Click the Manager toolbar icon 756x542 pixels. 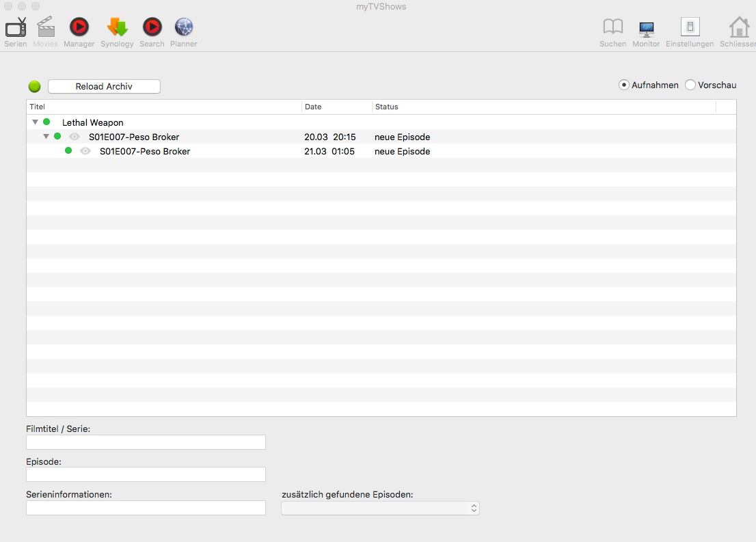point(79,28)
